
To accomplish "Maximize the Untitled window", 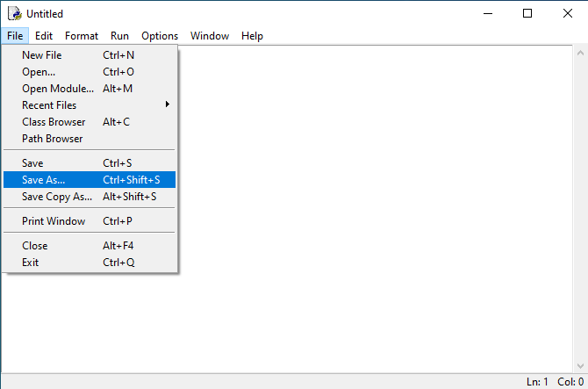I will tap(527, 13).
